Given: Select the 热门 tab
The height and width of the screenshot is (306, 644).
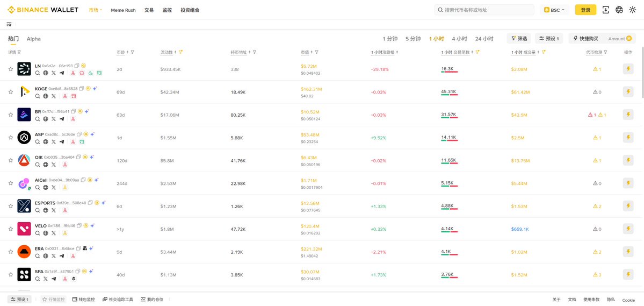Looking at the screenshot, I should click(x=13, y=39).
